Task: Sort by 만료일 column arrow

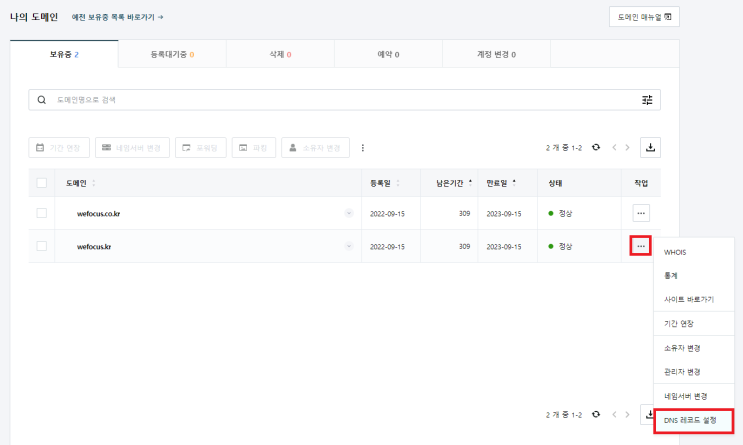Action: 514,182
